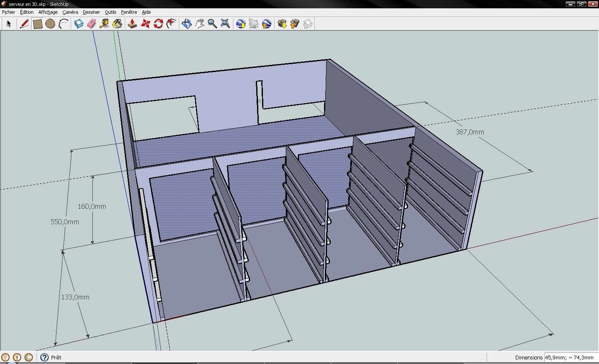Open the Fichier menu
599x364 pixels.
[8, 12]
